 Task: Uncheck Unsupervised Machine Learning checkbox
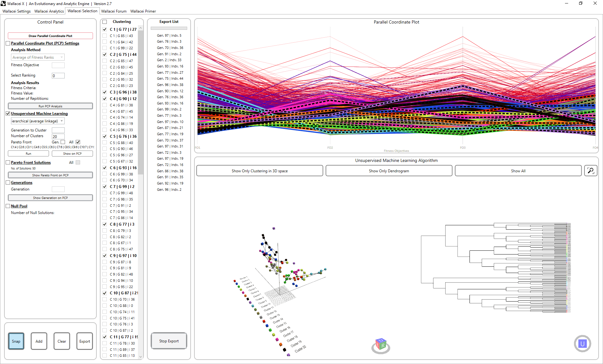tap(8, 114)
